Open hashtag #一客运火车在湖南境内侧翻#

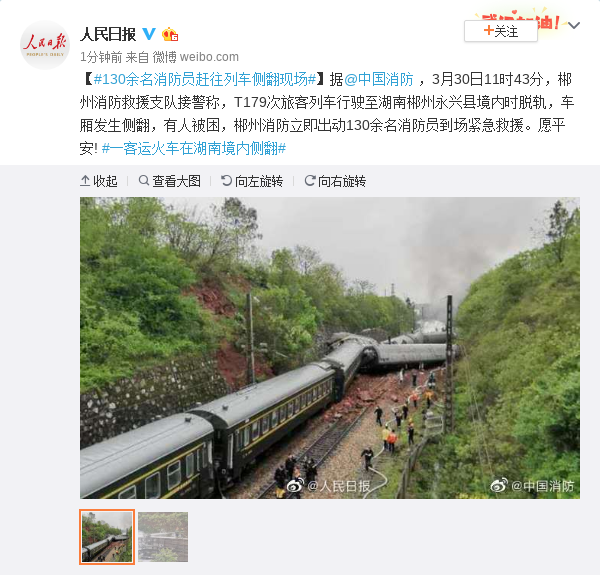[194, 148]
